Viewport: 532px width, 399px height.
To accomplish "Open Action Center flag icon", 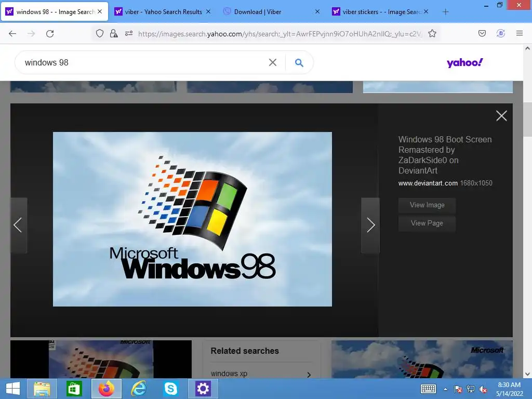I will 458,389.
